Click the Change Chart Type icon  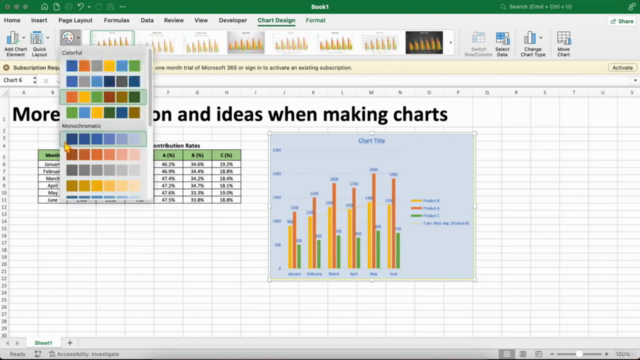(x=529, y=38)
